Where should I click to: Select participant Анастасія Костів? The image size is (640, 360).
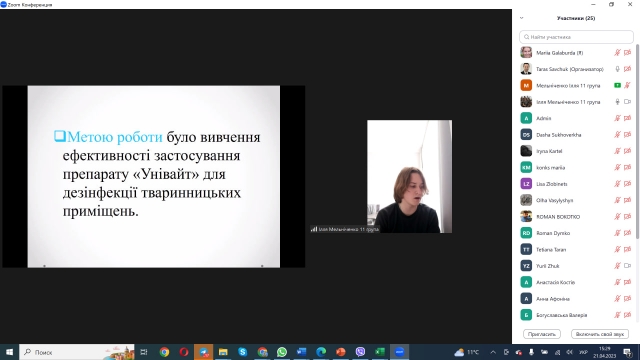point(576,282)
